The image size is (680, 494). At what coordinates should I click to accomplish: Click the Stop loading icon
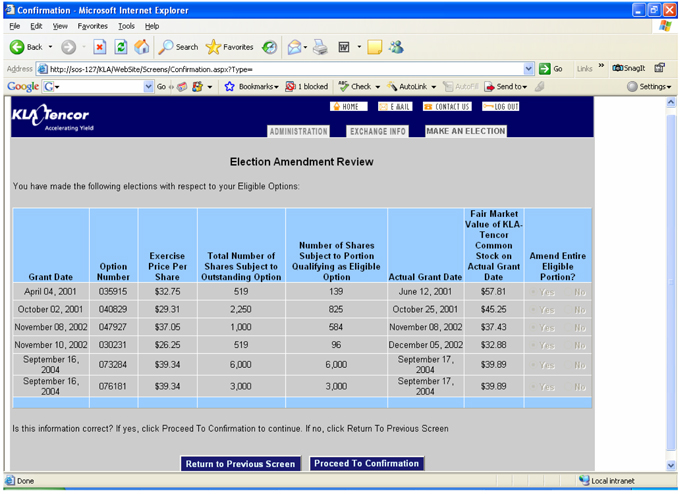[x=99, y=47]
